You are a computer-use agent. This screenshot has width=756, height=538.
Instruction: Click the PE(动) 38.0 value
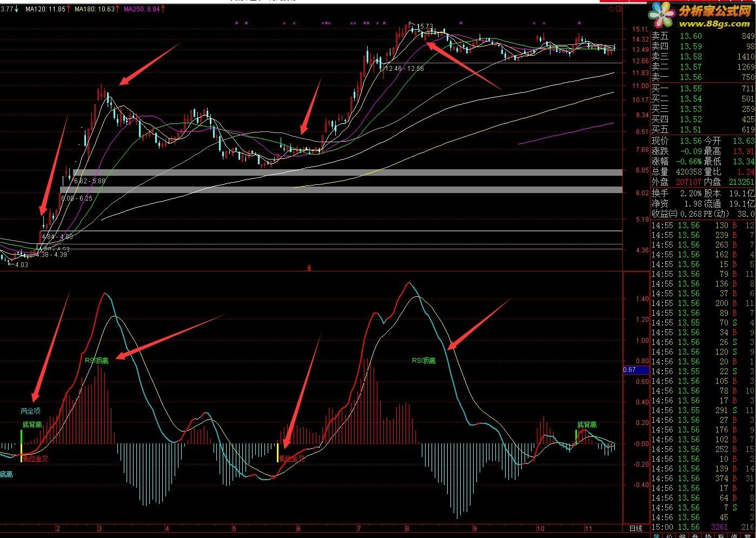(747, 214)
